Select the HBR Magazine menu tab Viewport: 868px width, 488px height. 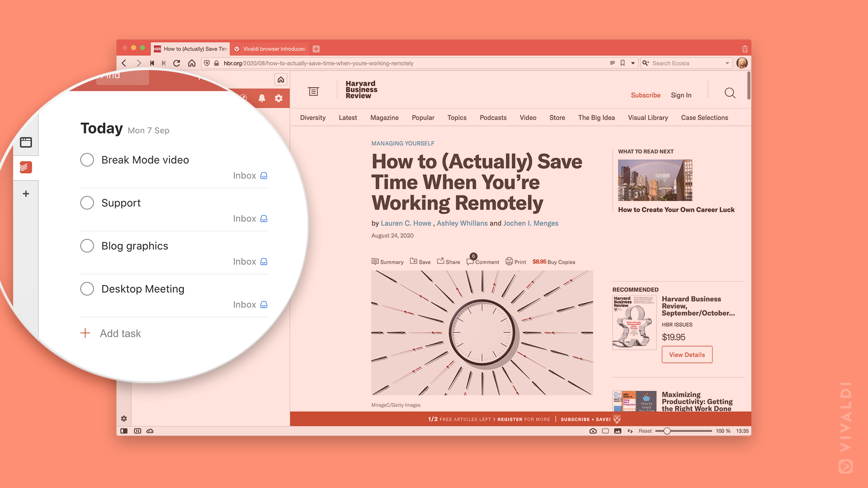click(x=385, y=117)
